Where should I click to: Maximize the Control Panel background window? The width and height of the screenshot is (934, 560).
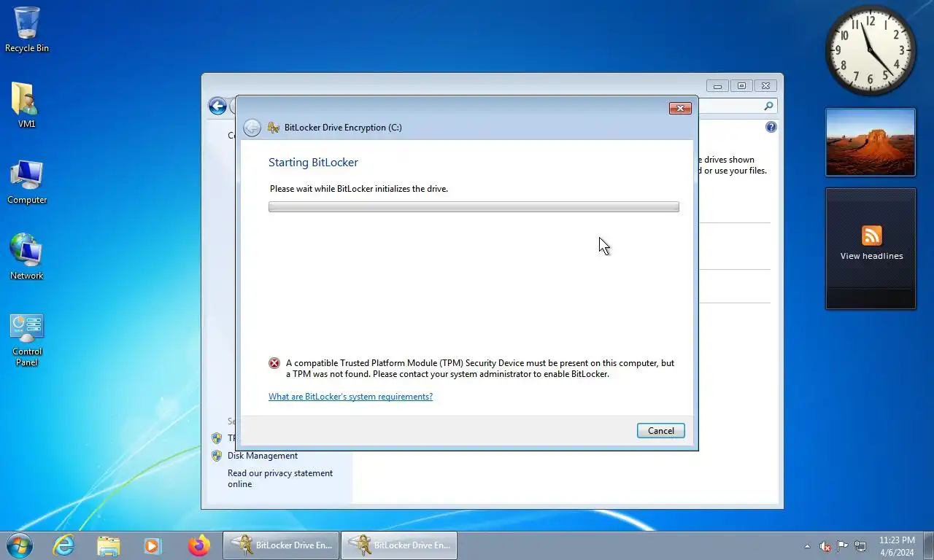(741, 85)
